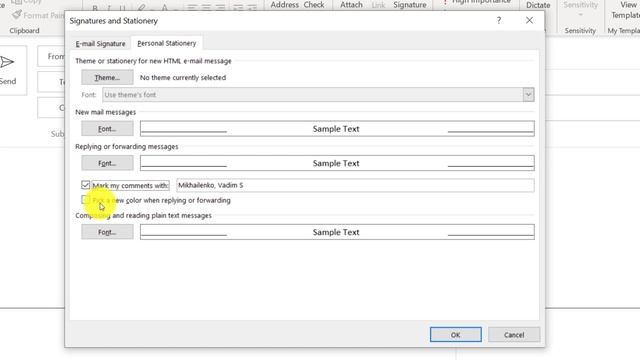Click Font... button for plain text messages
640x360 pixels.
107,232
